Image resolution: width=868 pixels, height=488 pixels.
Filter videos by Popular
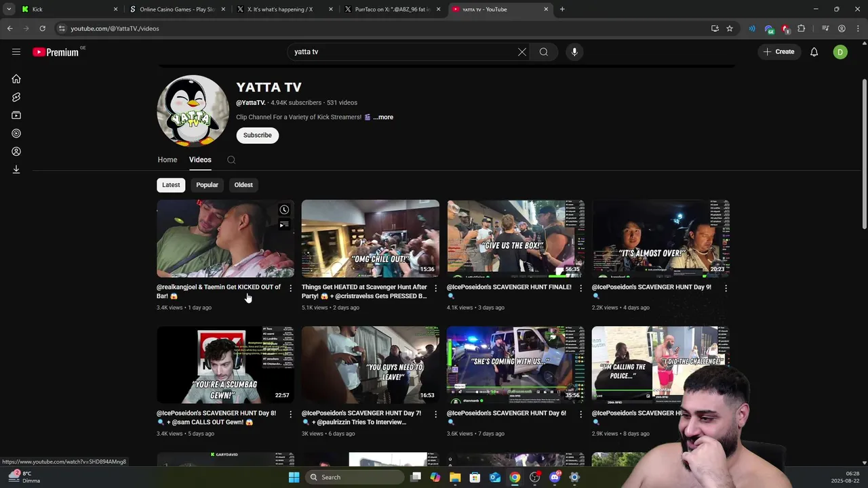click(x=208, y=185)
